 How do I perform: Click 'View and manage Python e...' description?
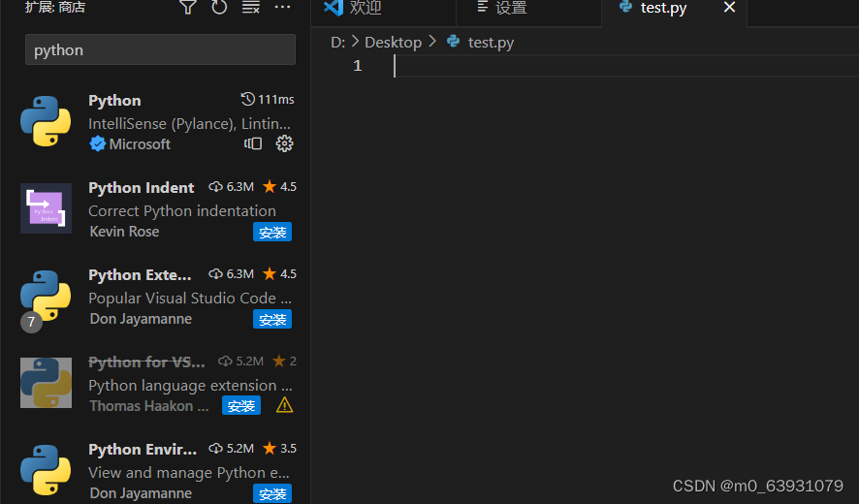pos(188,472)
